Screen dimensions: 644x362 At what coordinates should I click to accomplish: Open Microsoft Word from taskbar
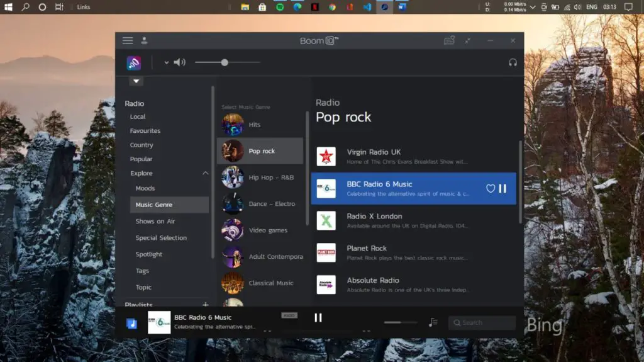click(402, 7)
